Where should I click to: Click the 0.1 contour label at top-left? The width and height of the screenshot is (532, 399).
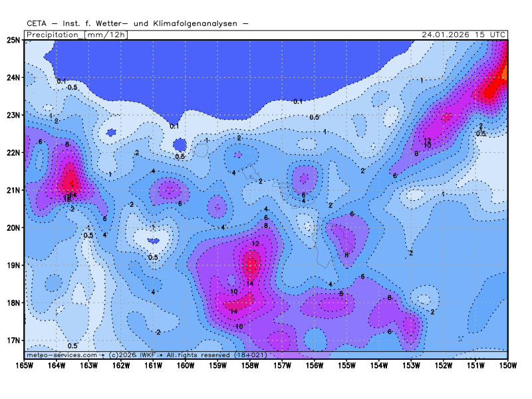point(62,81)
